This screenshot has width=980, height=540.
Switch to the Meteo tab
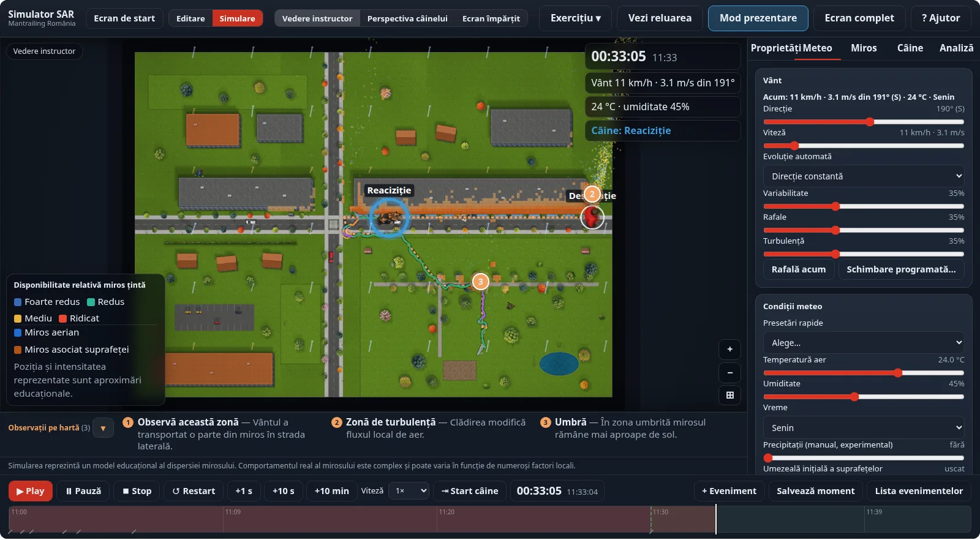click(x=817, y=48)
